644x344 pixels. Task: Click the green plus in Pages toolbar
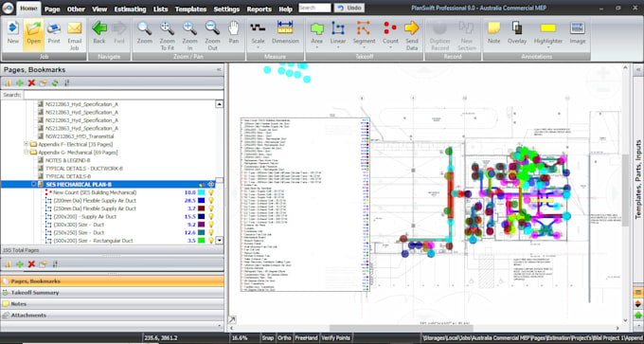tap(19, 83)
